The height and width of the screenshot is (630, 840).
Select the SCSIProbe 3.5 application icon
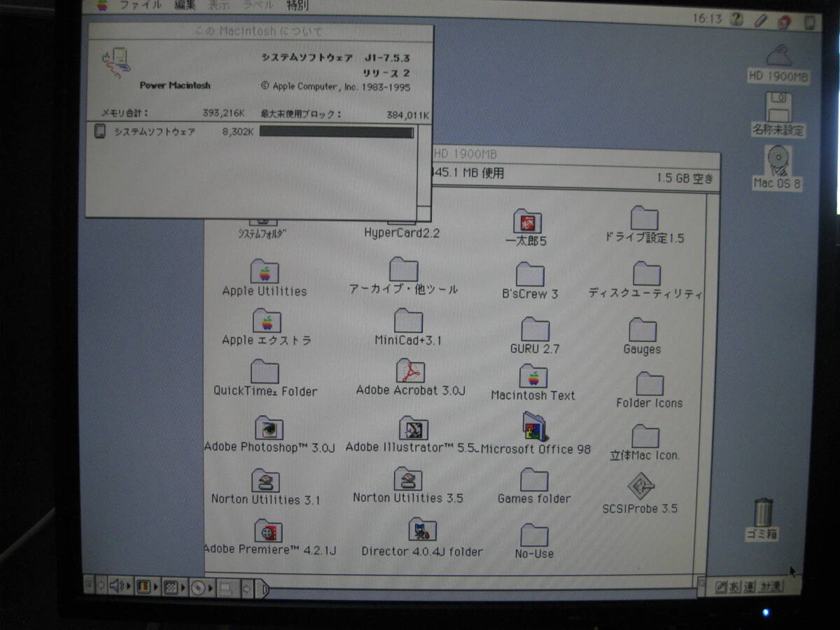click(640, 486)
